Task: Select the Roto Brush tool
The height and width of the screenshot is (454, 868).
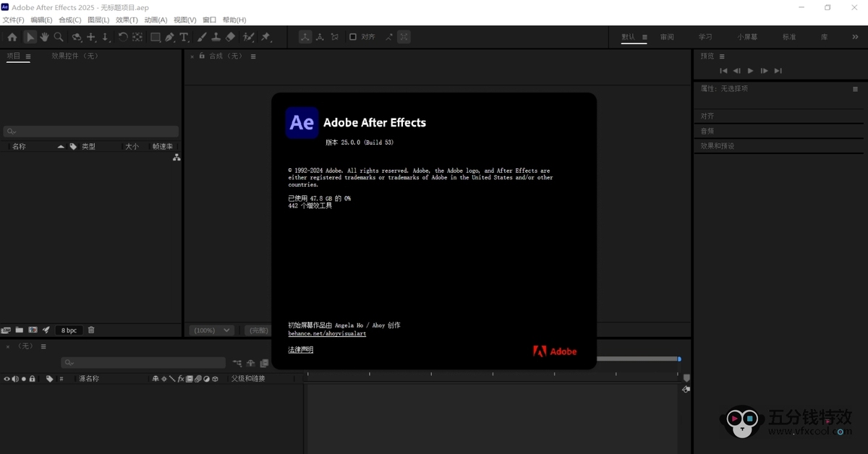Action: [249, 37]
